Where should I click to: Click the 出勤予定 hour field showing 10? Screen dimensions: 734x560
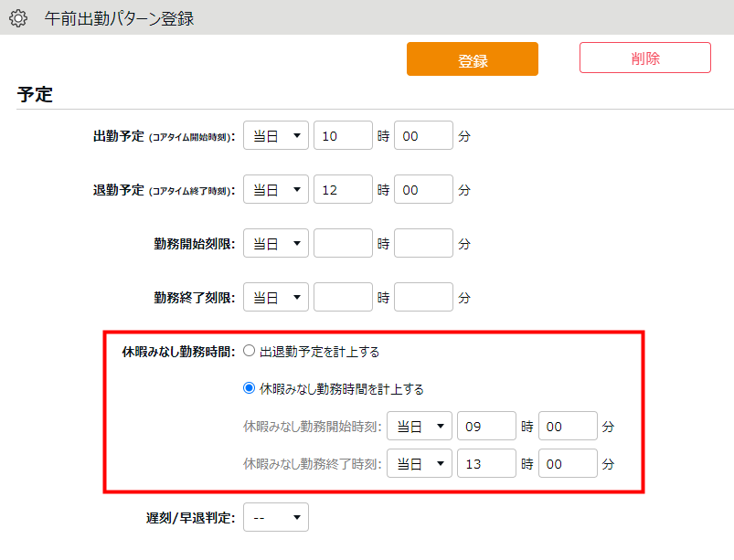[343, 136]
